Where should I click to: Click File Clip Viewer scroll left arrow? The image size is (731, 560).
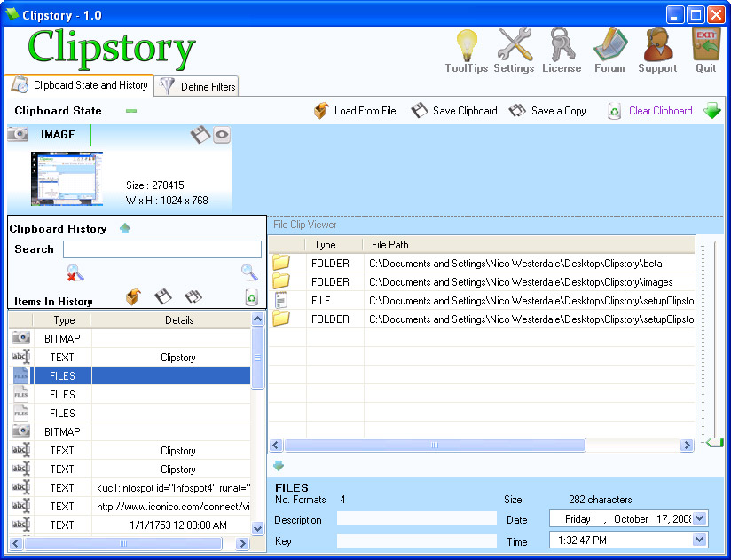tap(276, 446)
